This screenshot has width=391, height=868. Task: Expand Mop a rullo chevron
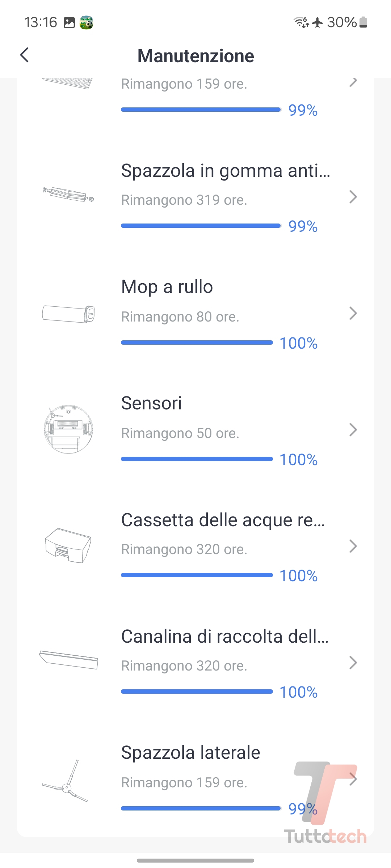click(353, 314)
